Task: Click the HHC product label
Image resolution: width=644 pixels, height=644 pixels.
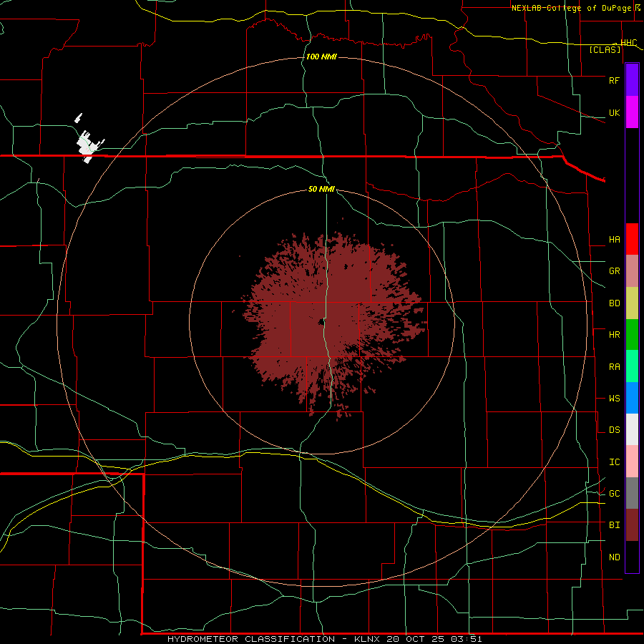Action: 628,42
